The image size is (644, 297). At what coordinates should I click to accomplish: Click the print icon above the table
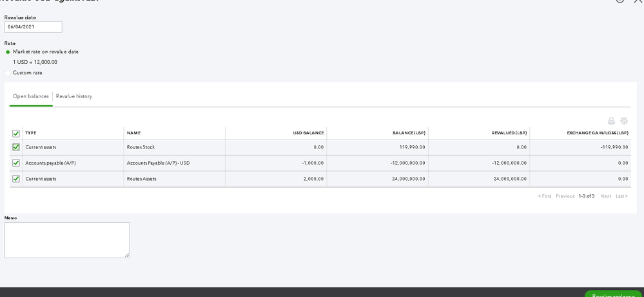click(611, 121)
